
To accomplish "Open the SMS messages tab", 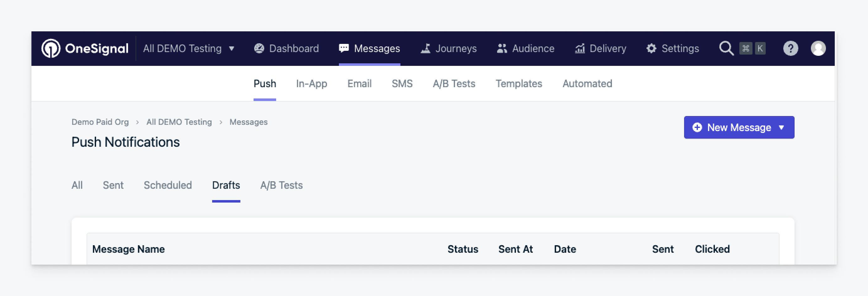I will click(x=402, y=83).
